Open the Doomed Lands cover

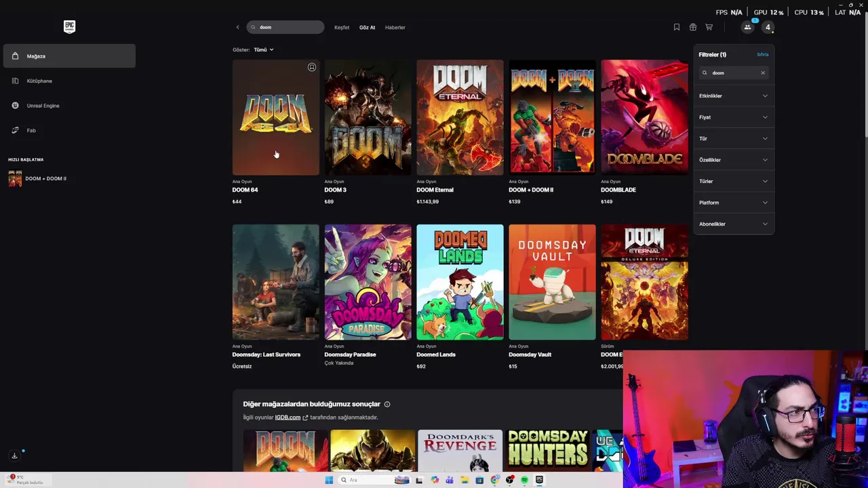coord(460,282)
